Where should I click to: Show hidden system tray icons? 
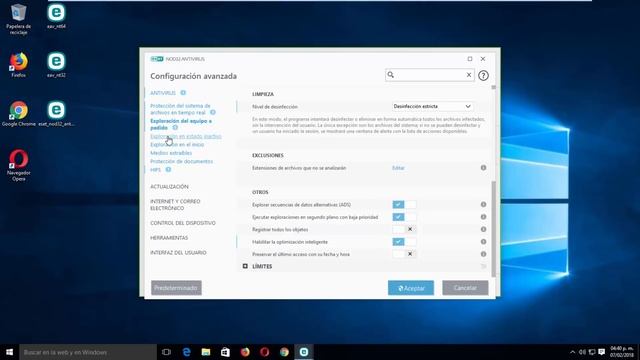[572, 352]
